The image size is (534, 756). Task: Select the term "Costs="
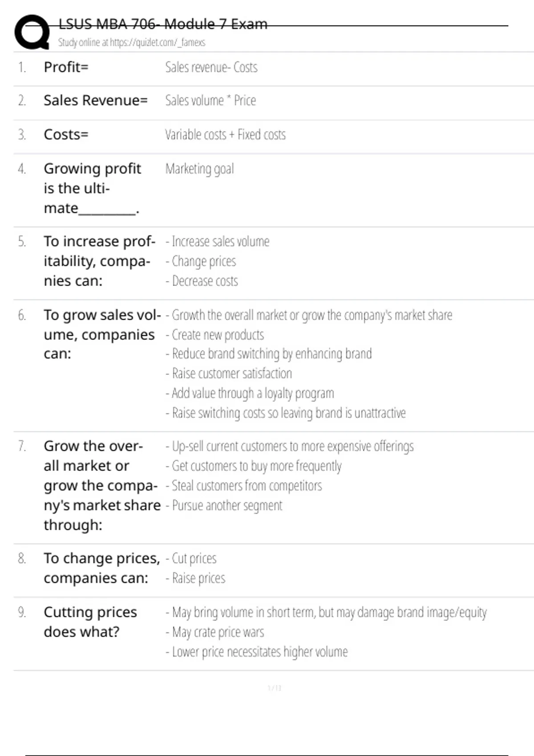pos(66,134)
